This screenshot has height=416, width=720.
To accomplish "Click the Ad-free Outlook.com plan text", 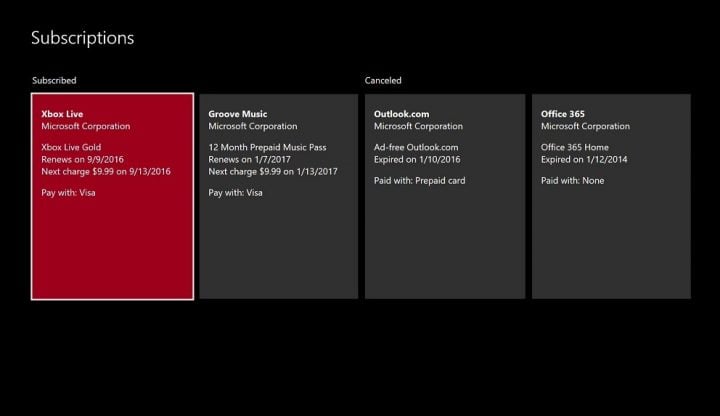I will pos(416,147).
